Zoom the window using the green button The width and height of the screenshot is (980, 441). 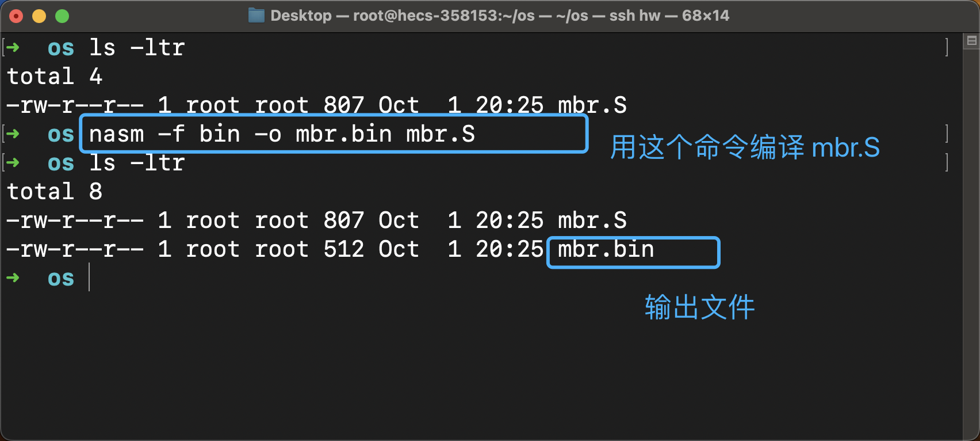62,16
